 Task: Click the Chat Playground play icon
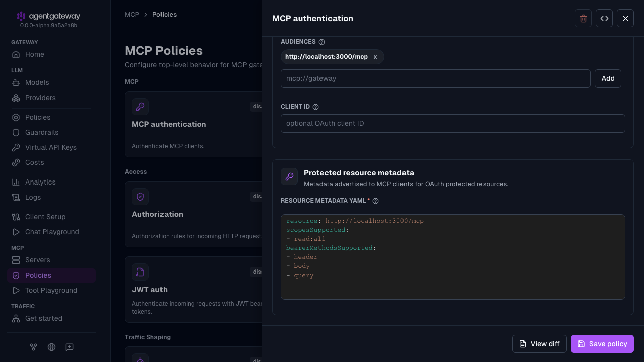click(16, 232)
